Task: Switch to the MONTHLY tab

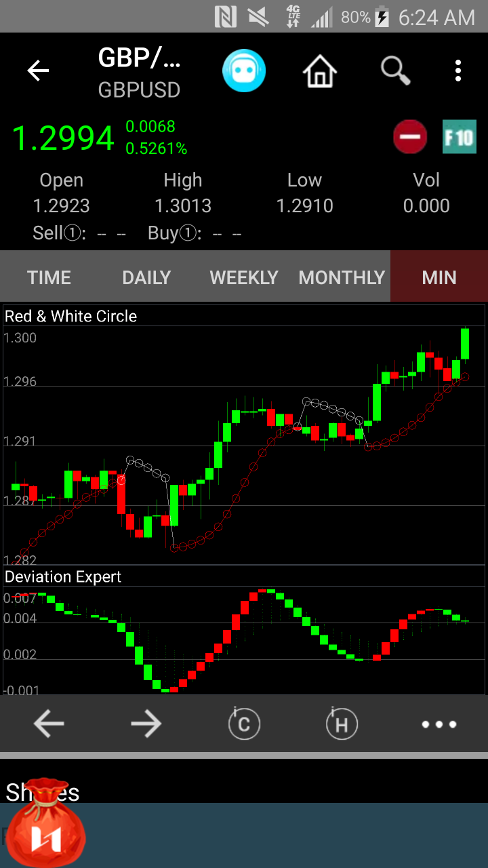Action: (x=342, y=277)
